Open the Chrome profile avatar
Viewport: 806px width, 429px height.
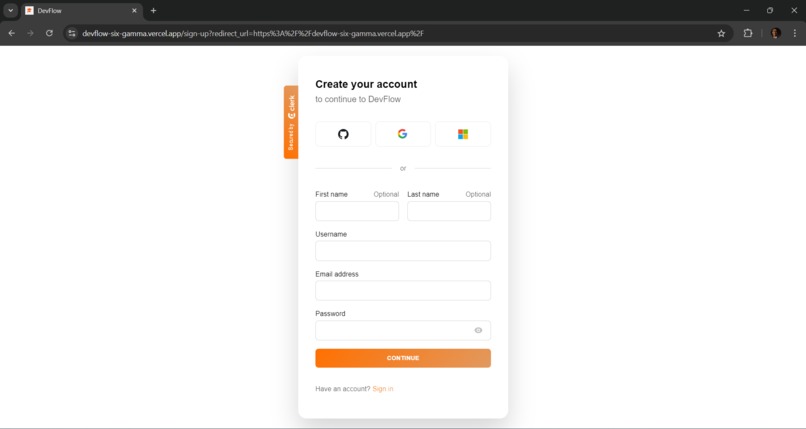click(x=776, y=33)
